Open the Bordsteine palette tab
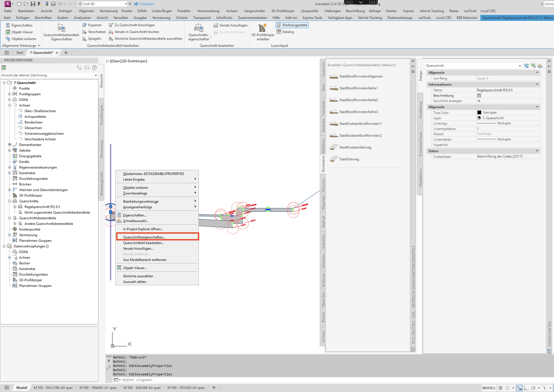Viewport: 554px width, 392px height. click(323, 164)
